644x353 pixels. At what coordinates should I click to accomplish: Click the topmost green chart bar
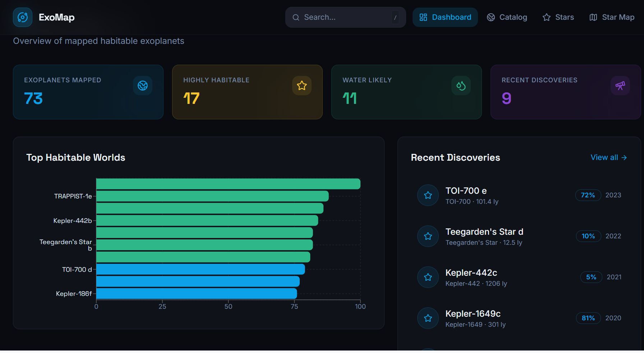(228, 184)
